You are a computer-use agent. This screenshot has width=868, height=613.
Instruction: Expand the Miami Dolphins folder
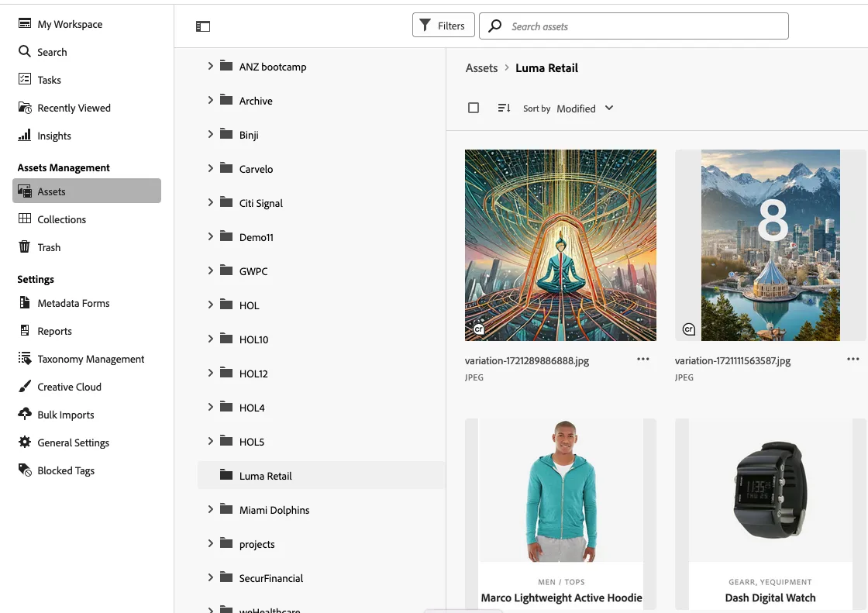click(210, 509)
